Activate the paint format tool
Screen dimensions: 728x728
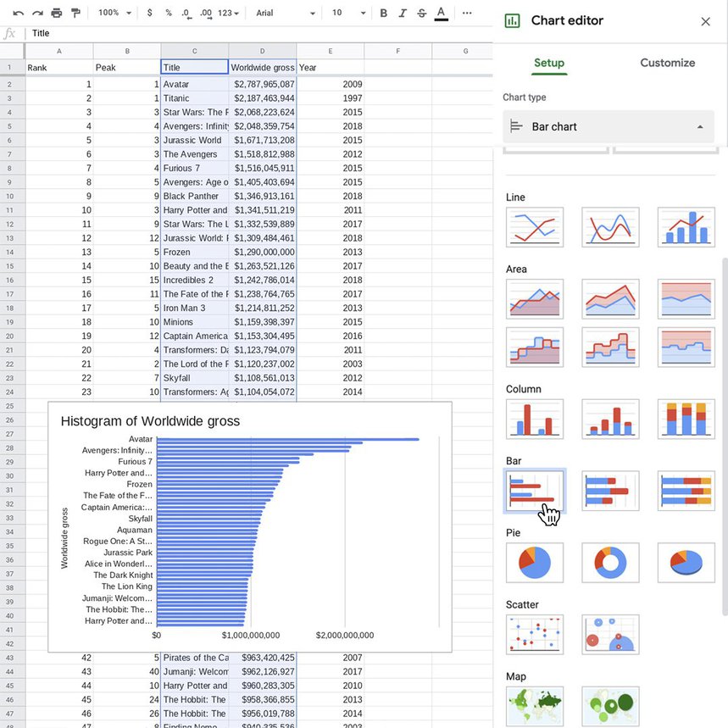tap(75, 13)
